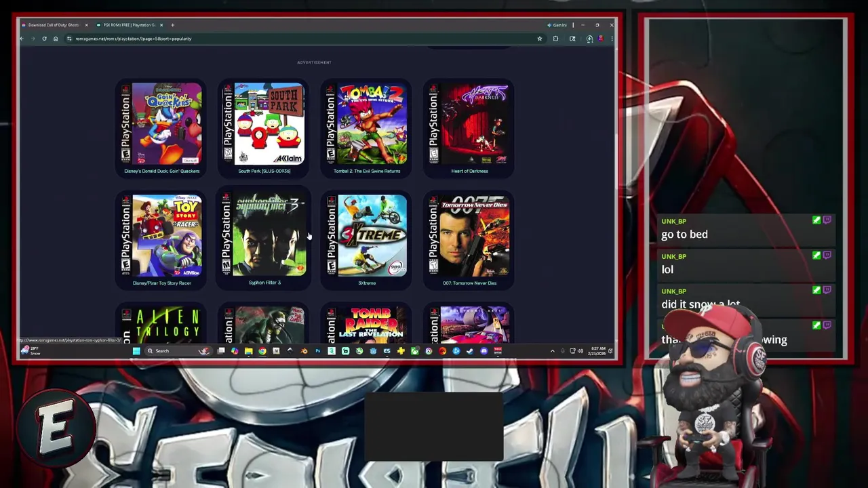Open the Xbox app on the taskbar

click(415, 350)
